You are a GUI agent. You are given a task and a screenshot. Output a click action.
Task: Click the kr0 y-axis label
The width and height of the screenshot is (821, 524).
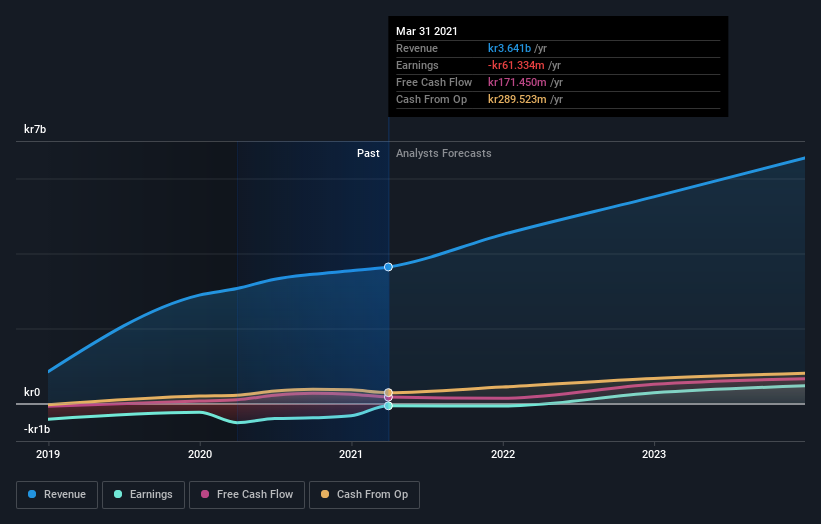tap(32, 392)
